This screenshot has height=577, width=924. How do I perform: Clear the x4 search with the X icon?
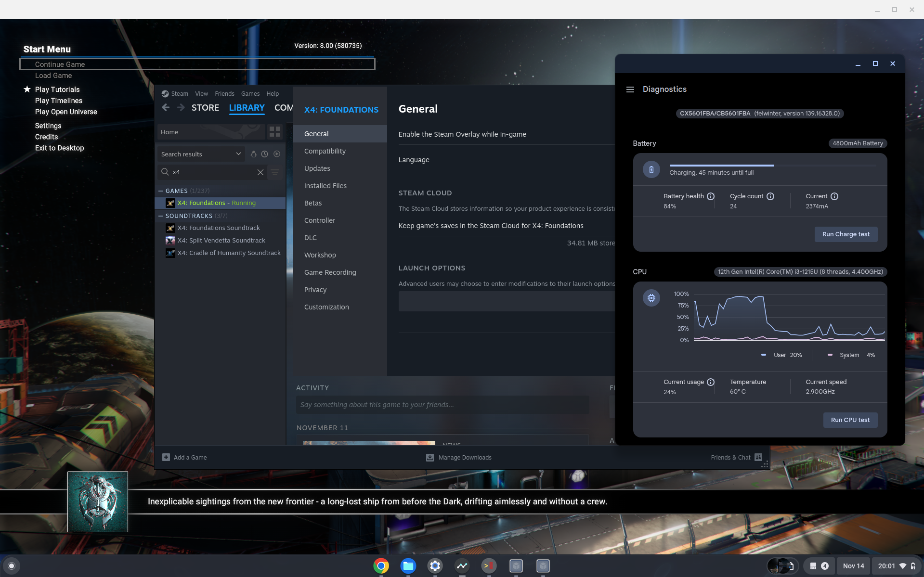click(x=260, y=172)
